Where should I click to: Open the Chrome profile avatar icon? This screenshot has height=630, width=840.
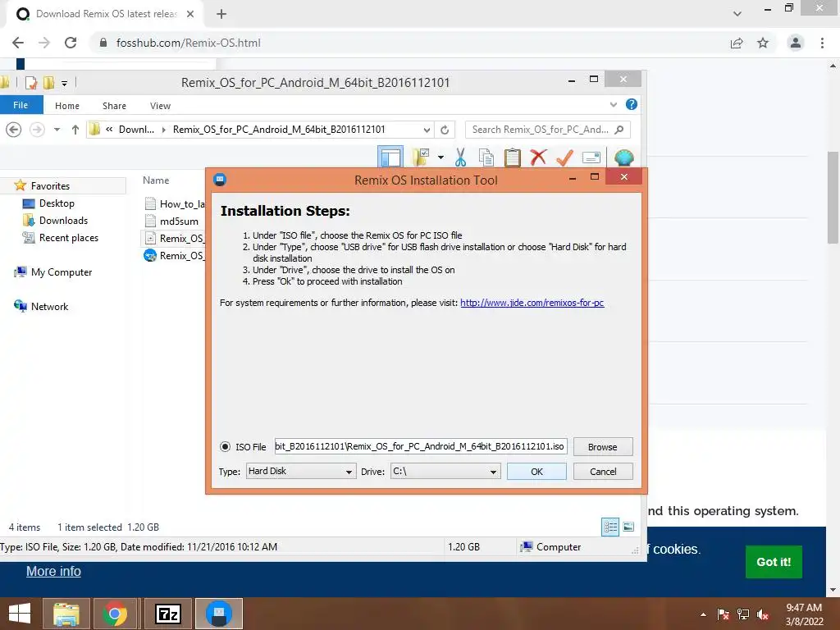pos(796,43)
